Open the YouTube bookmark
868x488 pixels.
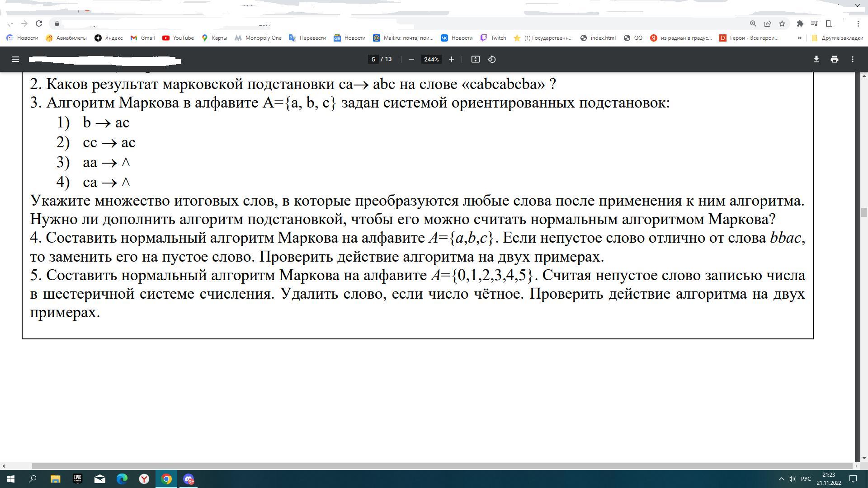click(x=178, y=38)
